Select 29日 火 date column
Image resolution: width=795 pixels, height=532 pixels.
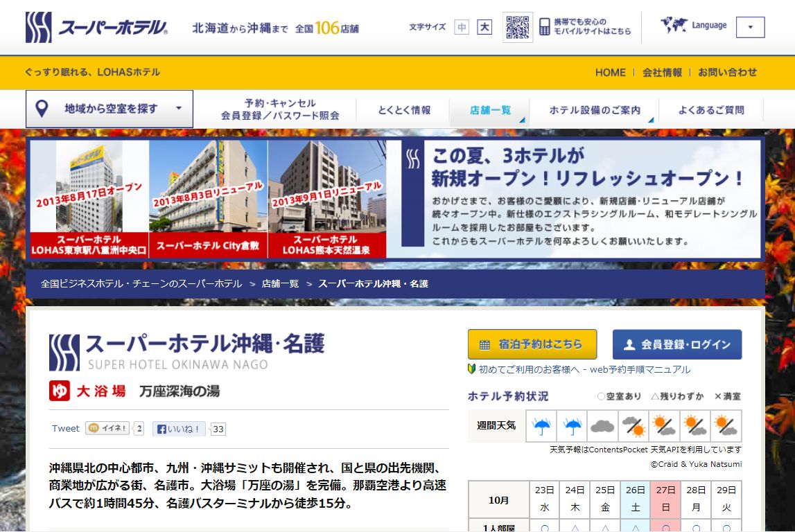(726, 499)
